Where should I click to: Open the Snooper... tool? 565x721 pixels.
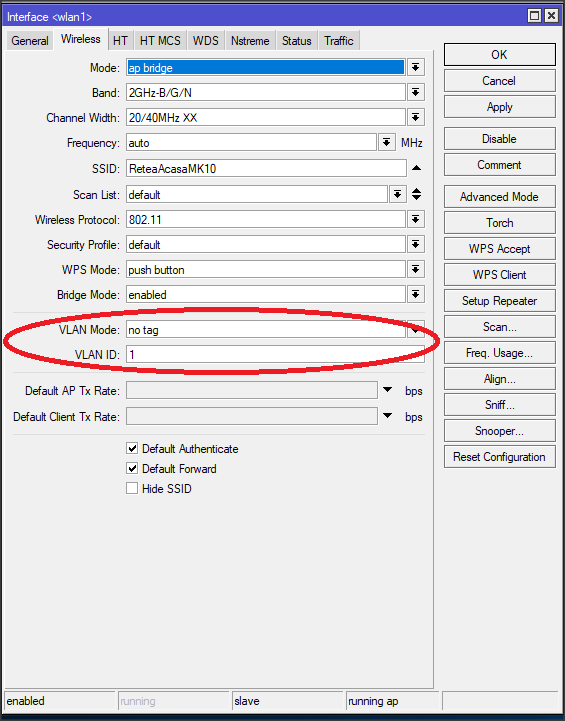tap(500, 430)
